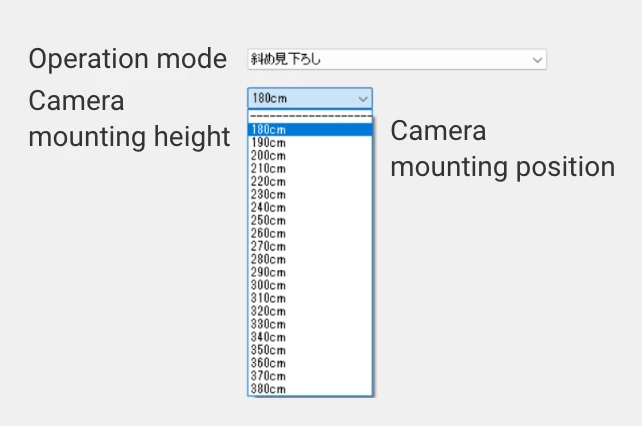642x426 pixels.
Task: Set mounting height to 300cm
Action: click(310, 286)
